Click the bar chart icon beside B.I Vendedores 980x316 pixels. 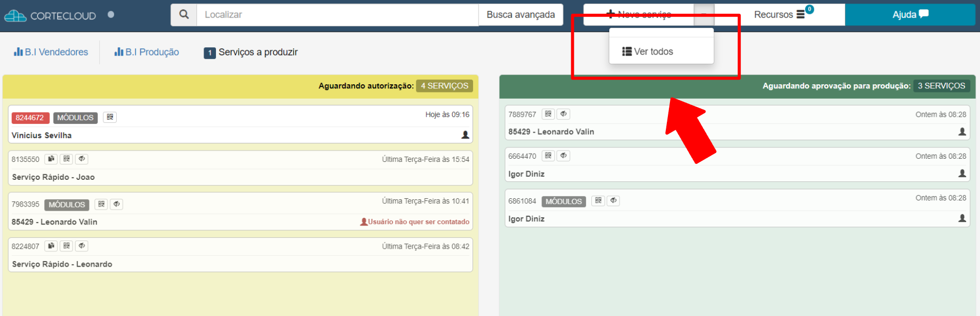pos(19,51)
